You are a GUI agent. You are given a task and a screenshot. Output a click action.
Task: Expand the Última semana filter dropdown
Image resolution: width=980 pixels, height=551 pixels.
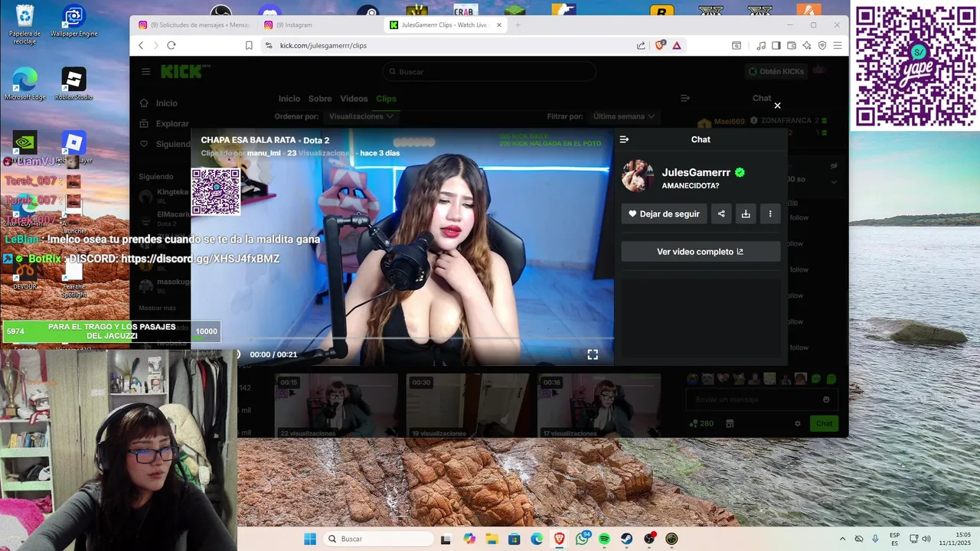click(624, 116)
